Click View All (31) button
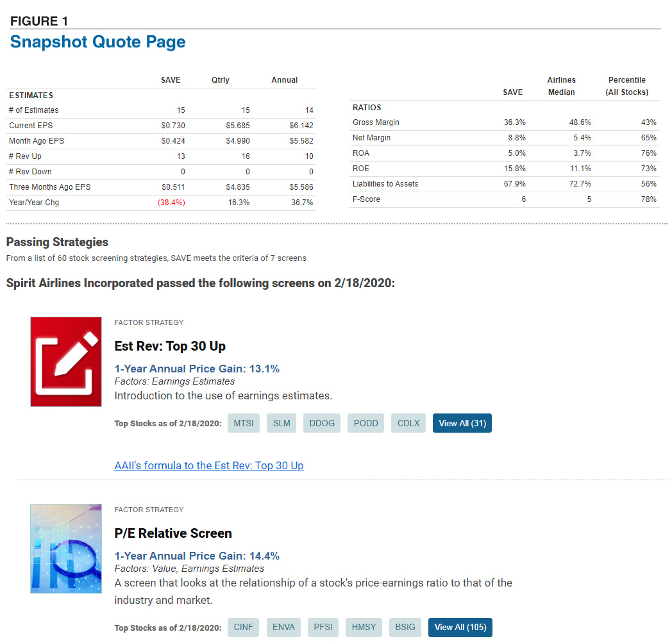The height and width of the screenshot is (641, 672). pyautogui.click(x=462, y=423)
